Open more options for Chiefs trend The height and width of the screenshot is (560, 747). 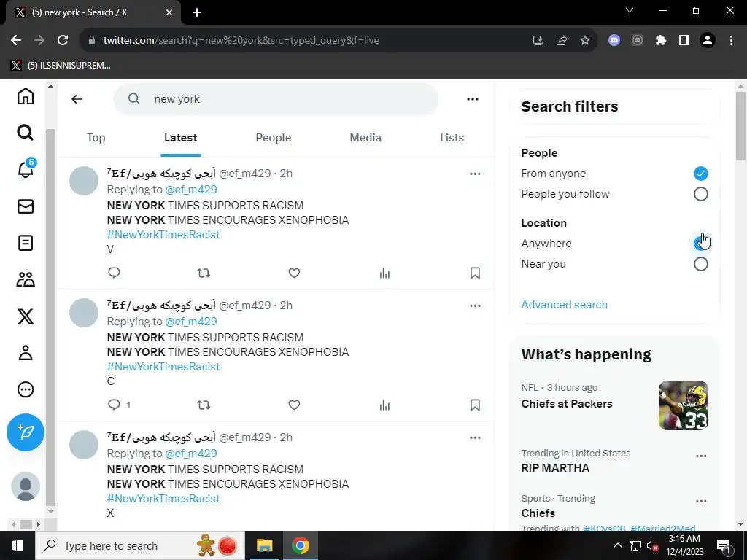click(701, 501)
